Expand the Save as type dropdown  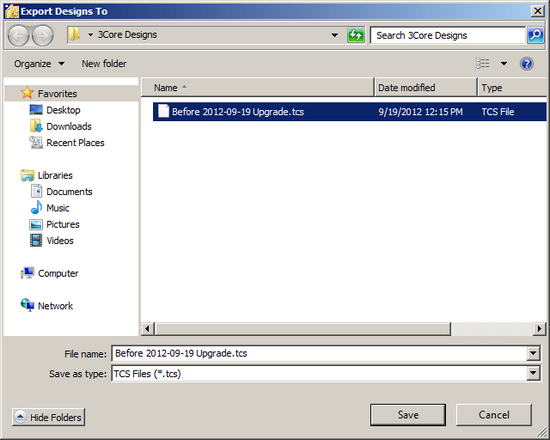[x=533, y=373]
